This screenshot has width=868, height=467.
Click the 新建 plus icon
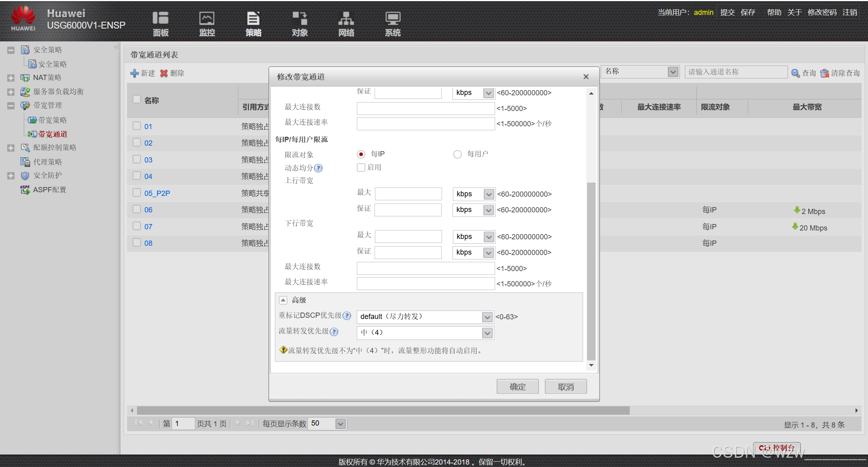[135, 73]
